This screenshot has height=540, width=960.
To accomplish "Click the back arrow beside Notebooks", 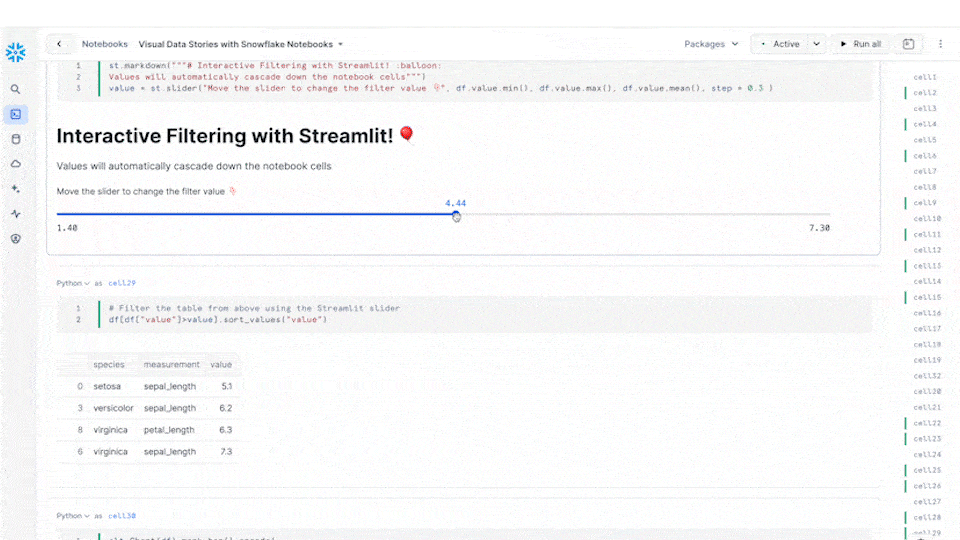I will click(59, 44).
